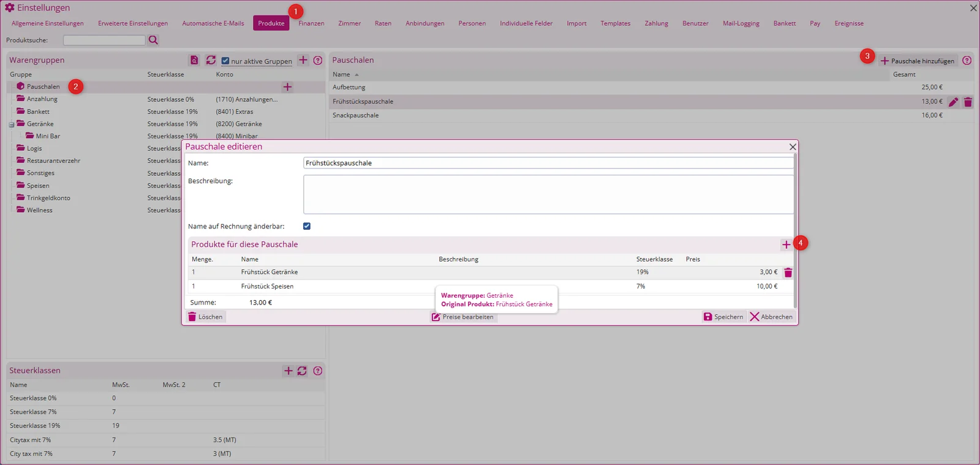The image size is (980, 465).
Task: Select the Aufbettung row in Pauschalen
Action: pos(651,88)
